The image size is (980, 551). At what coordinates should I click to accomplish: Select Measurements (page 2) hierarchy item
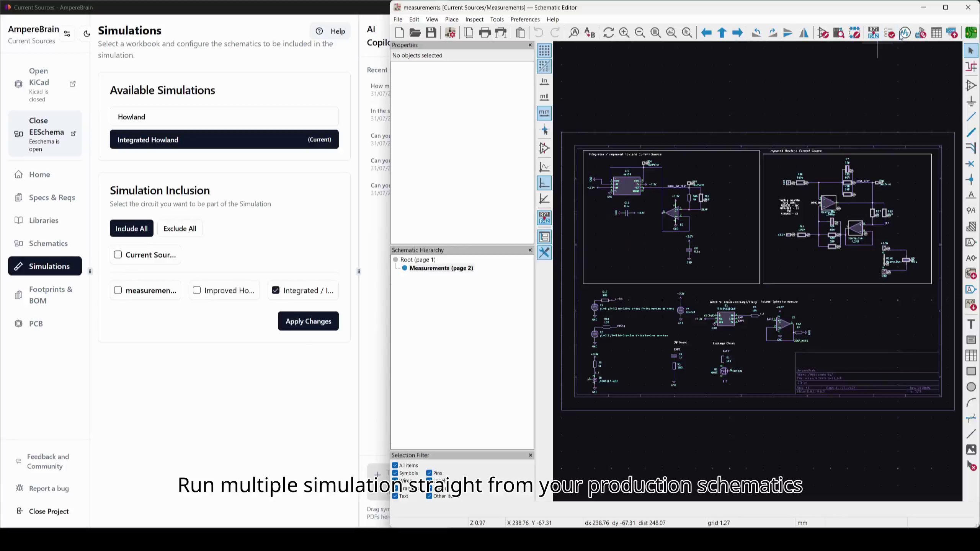tap(441, 268)
